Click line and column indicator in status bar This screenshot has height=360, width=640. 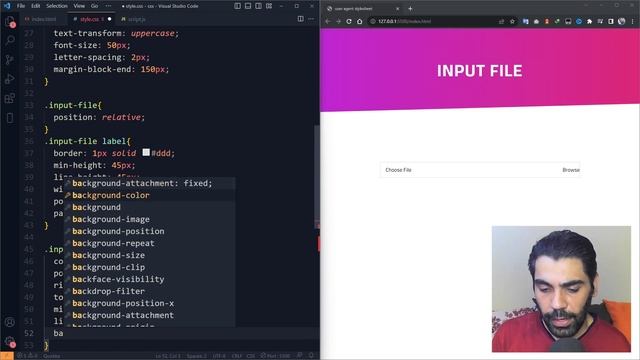pyautogui.click(x=168, y=356)
